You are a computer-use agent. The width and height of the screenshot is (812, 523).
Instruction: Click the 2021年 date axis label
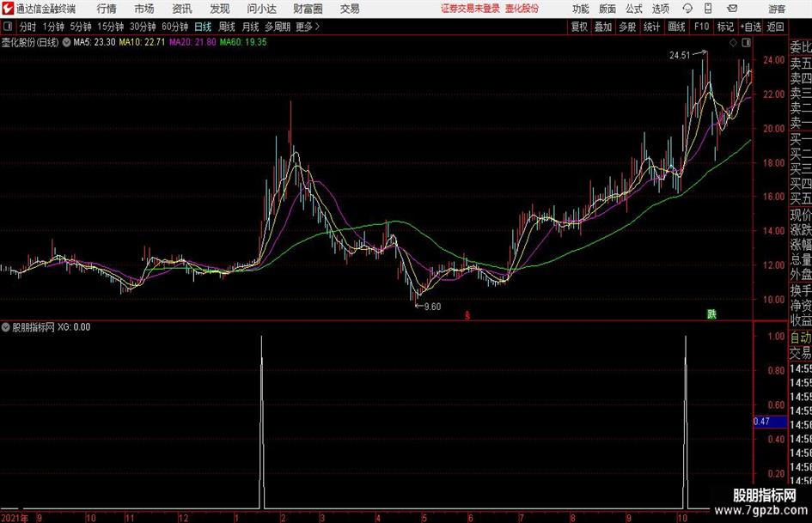click(x=14, y=518)
